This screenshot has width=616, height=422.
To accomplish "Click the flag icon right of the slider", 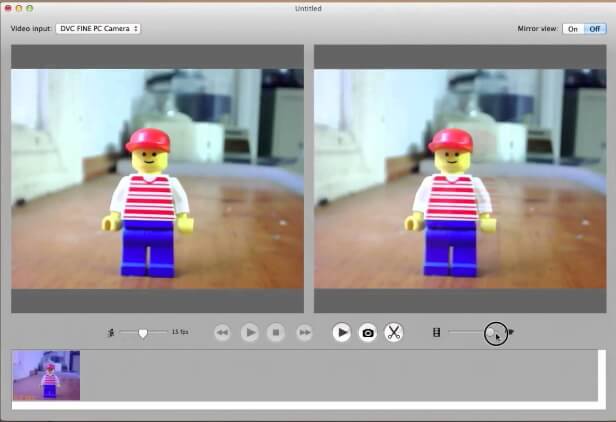I will [x=511, y=332].
